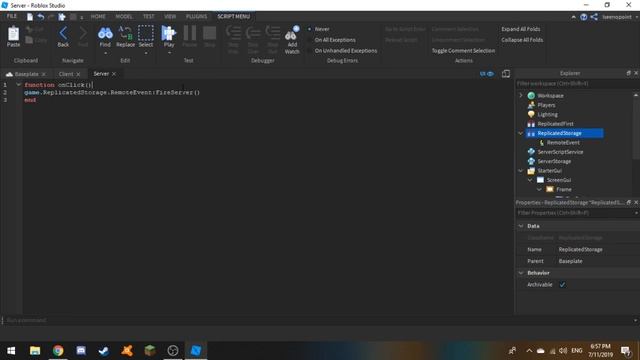Click the Lighting bulb icon in Explorer
The width and height of the screenshot is (640, 360).
tap(531, 114)
